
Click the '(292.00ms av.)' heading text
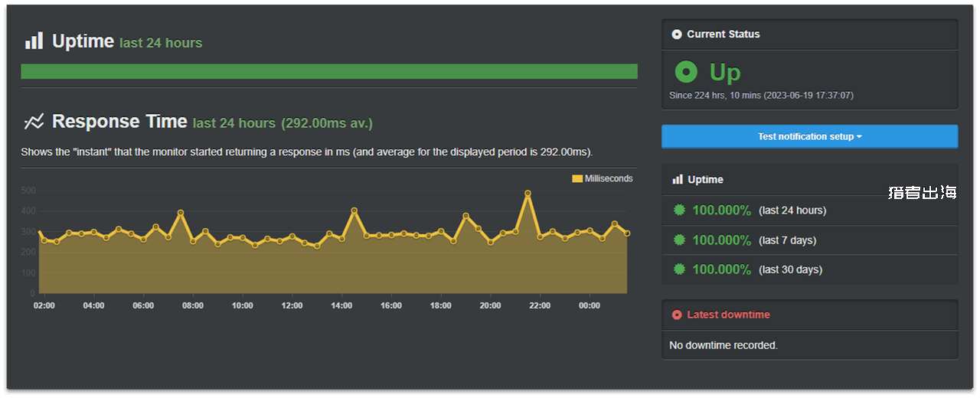coord(327,122)
